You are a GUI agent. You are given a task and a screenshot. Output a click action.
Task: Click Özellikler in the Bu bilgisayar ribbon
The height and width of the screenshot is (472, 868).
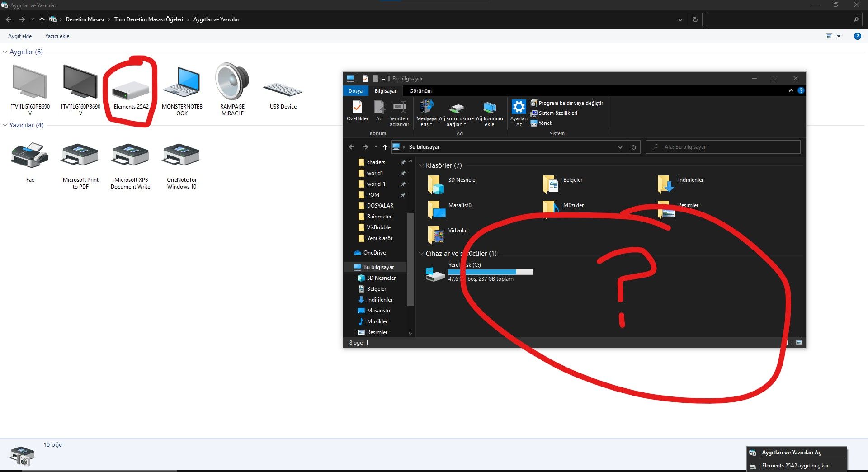tap(357, 111)
